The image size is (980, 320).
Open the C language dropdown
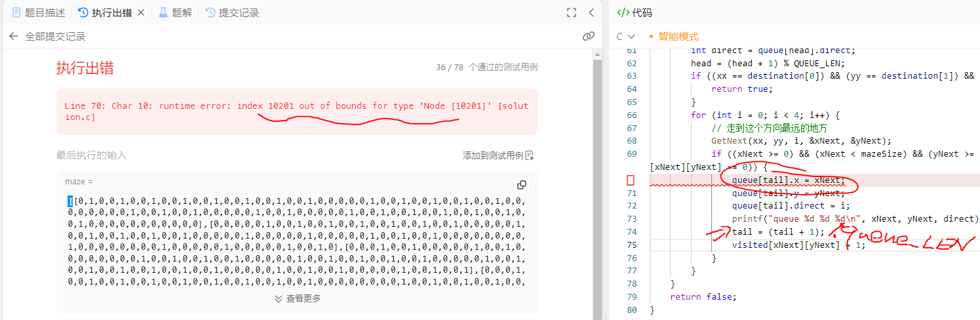pyautogui.click(x=626, y=37)
